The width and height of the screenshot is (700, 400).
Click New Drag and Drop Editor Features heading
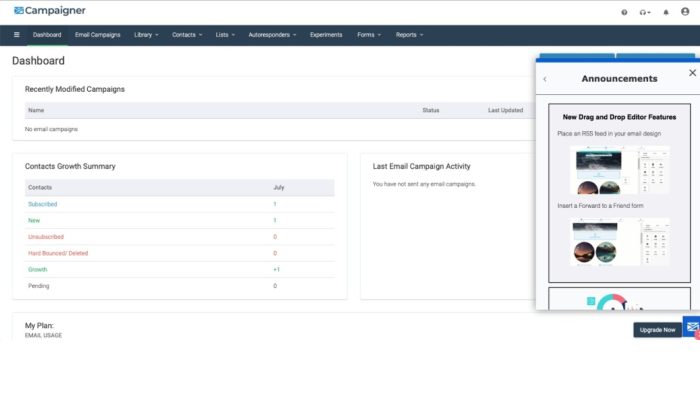(x=619, y=117)
